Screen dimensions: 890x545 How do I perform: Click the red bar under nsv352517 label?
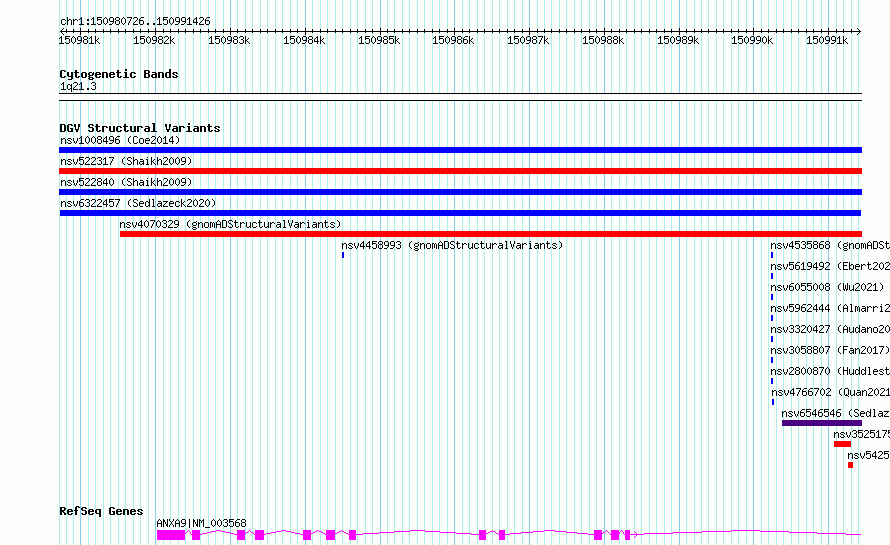(842, 444)
